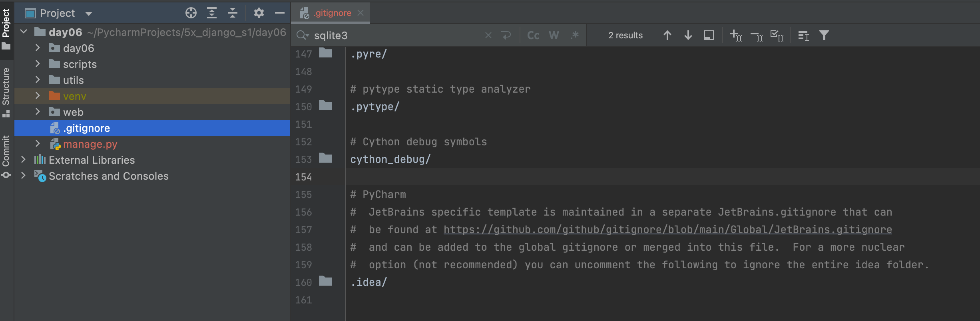This screenshot has width=980, height=321.
Task: Click Expand All in Project panel
Action: 212,13
